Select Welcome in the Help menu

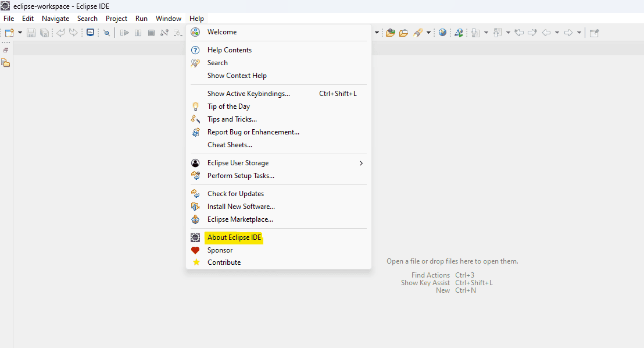click(278, 32)
